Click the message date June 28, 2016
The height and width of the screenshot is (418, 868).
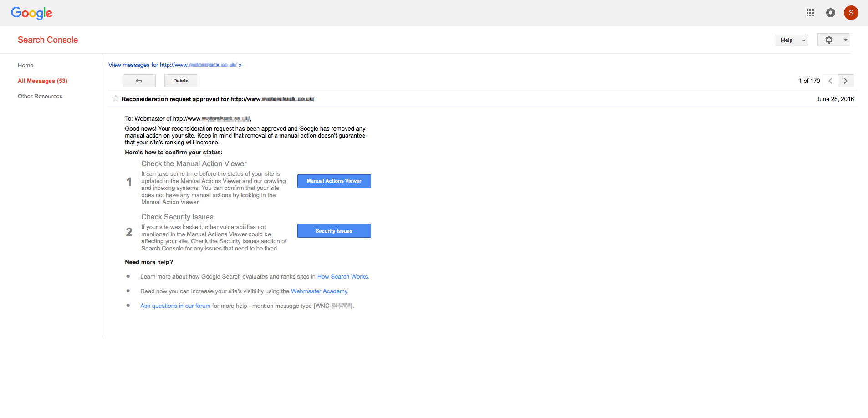pyautogui.click(x=835, y=99)
